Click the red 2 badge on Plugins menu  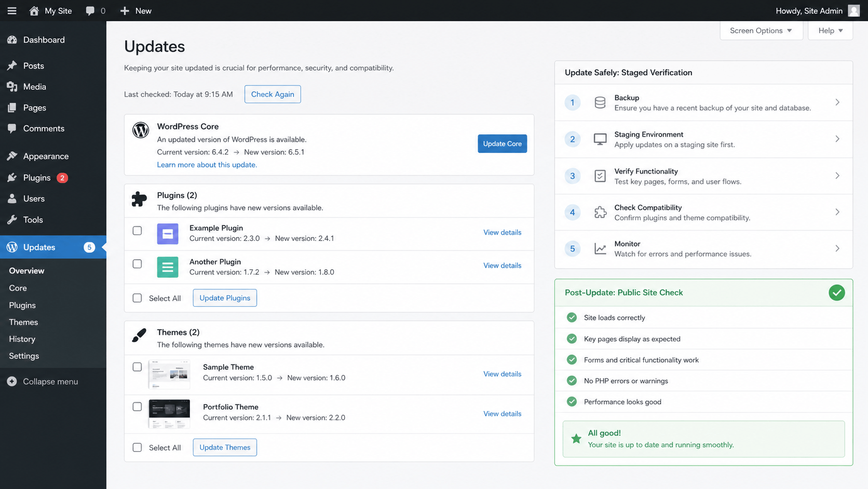point(62,178)
